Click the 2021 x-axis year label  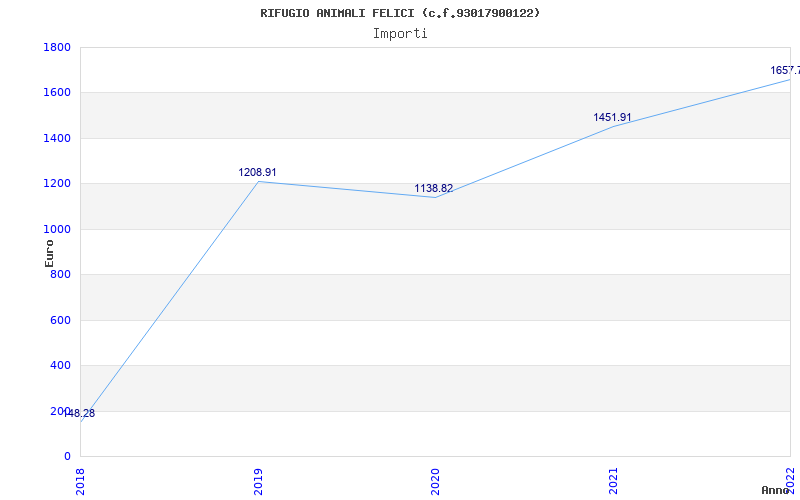point(613,481)
